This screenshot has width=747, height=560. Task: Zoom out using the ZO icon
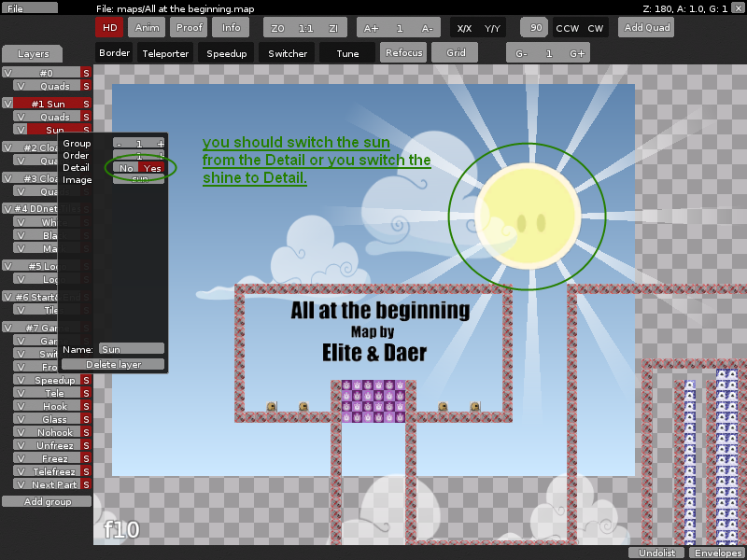click(276, 27)
